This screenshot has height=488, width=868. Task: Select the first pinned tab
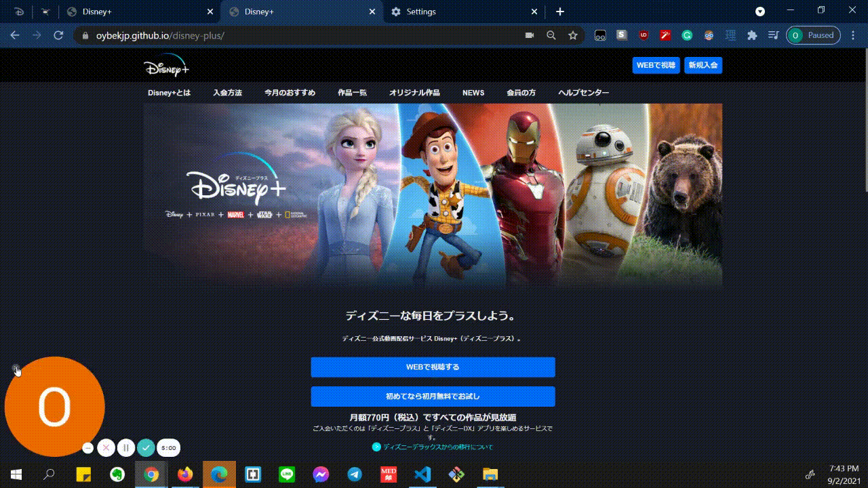19,12
